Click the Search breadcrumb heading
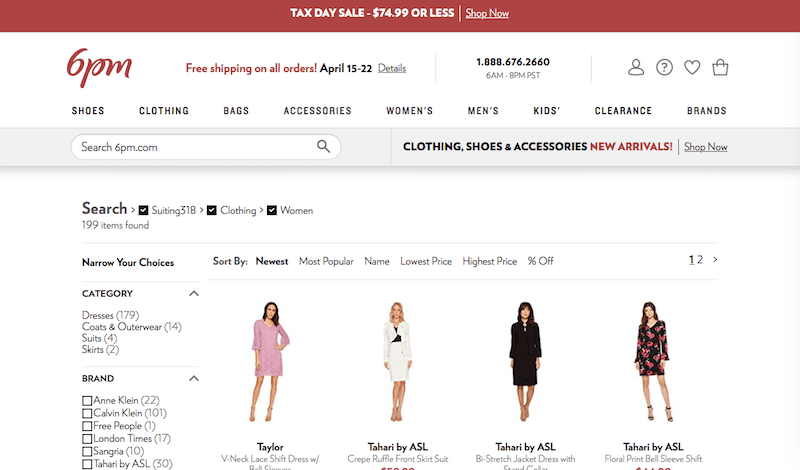 tap(105, 209)
